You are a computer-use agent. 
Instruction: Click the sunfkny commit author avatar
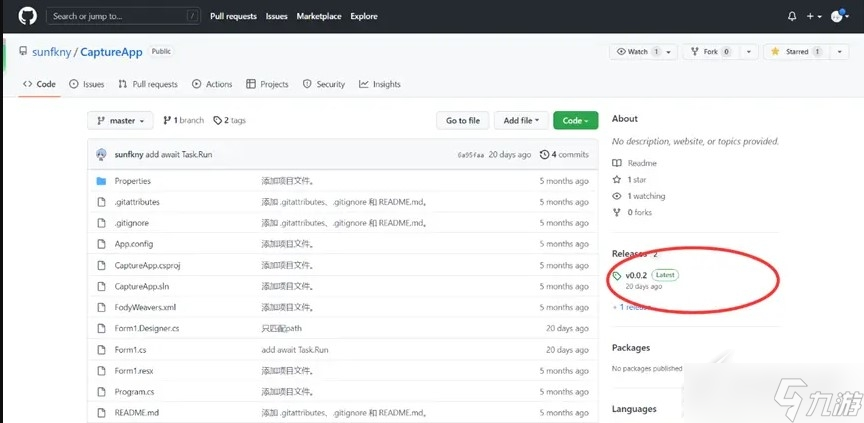click(101, 154)
